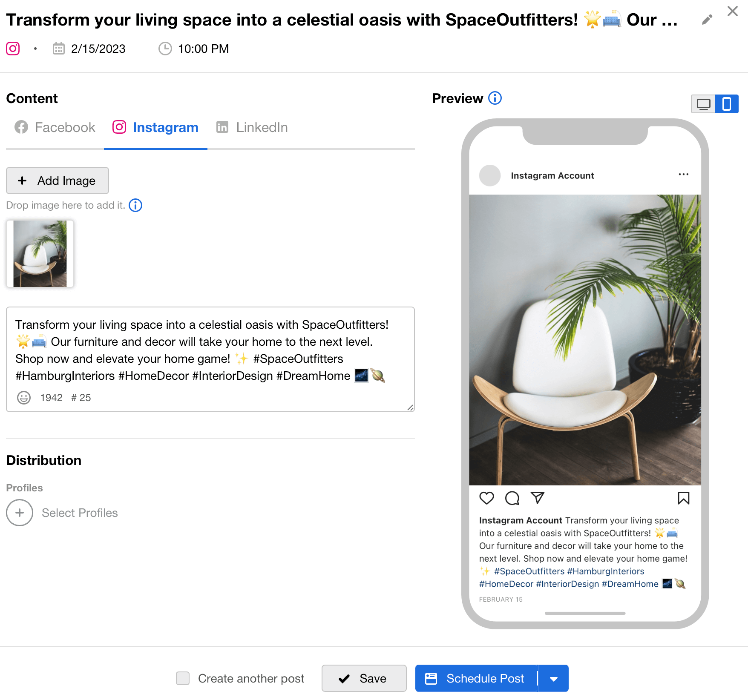748x700 pixels.
Task: Select the chair image thumbnail
Action: [x=40, y=254]
